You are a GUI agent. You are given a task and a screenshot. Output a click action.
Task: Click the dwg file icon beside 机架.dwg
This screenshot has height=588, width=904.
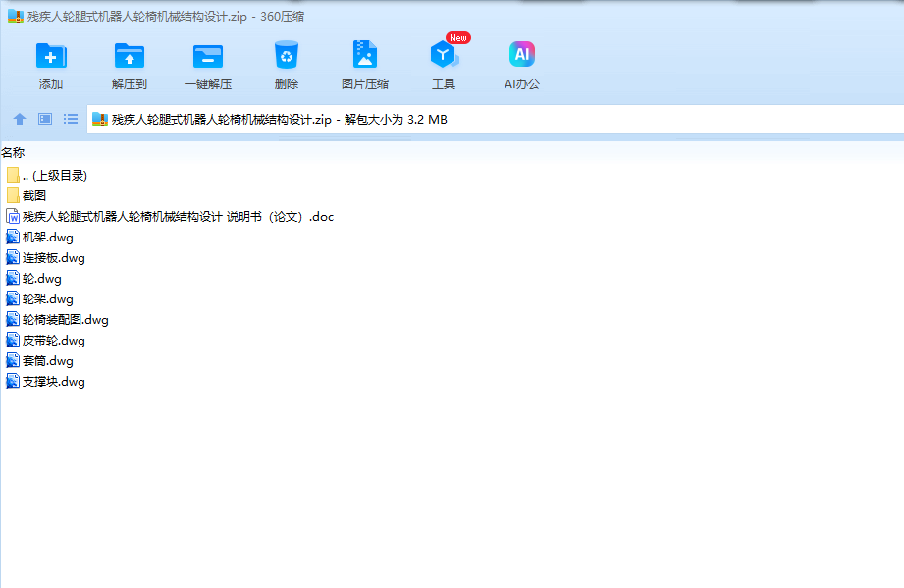[13, 237]
